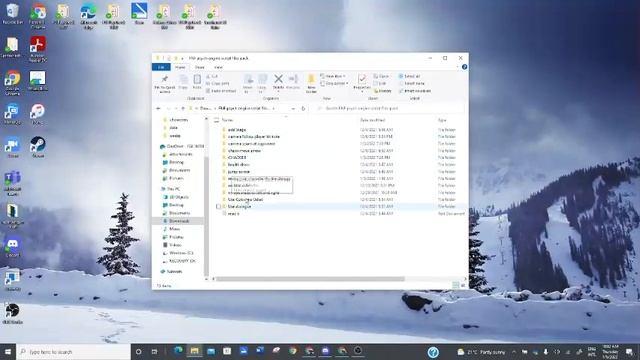Open Recycle Bin on the desktop
The image size is (640, 360).
click(x=12, y=14)
